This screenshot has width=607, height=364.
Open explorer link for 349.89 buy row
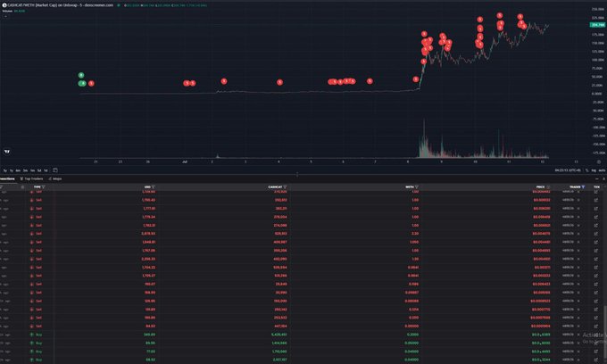(596, 335)
